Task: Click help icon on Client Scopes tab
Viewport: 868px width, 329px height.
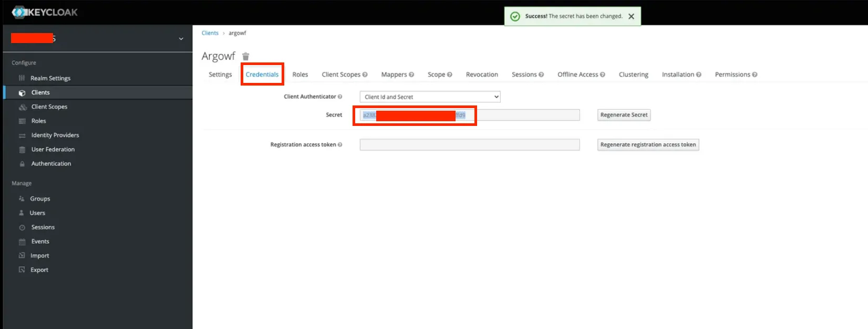Action: click(365, 75)
